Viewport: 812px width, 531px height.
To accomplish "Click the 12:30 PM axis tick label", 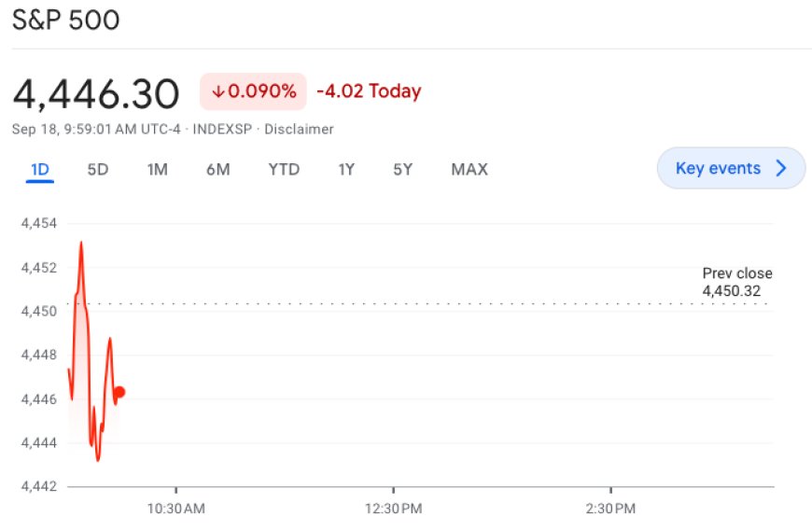I will click(x=394, y=509).
